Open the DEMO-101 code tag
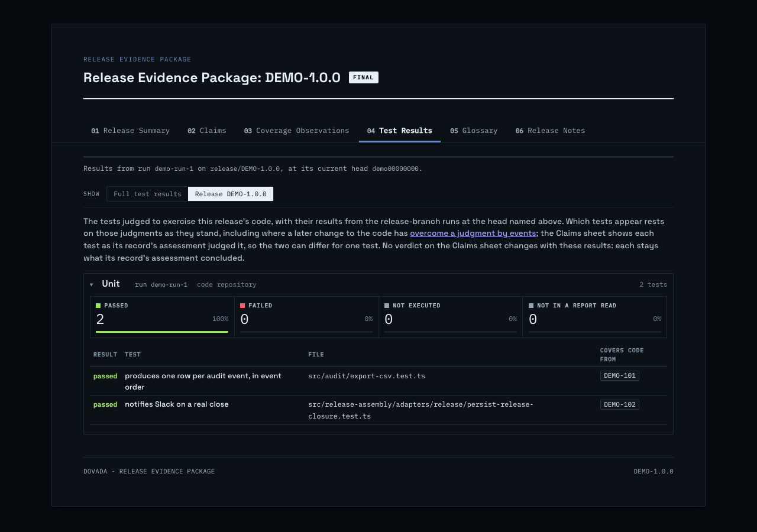The width and height of the screenshot is (757, 532). 620,376
